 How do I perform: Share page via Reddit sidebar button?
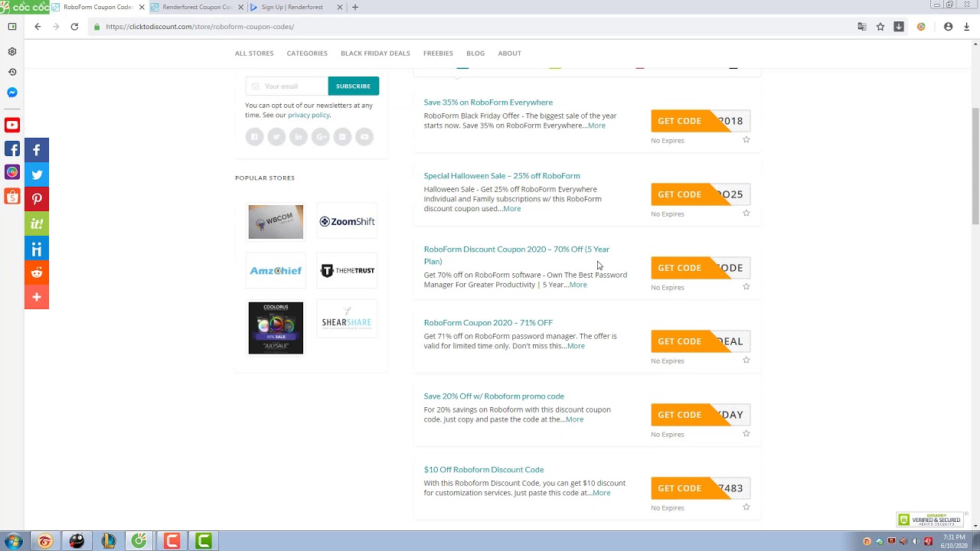[37, 272]
